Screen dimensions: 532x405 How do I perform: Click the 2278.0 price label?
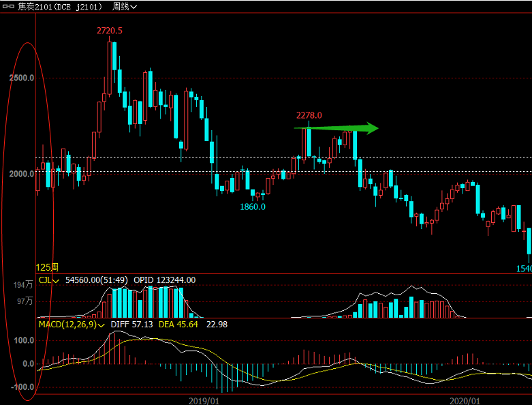click(309, 116)
